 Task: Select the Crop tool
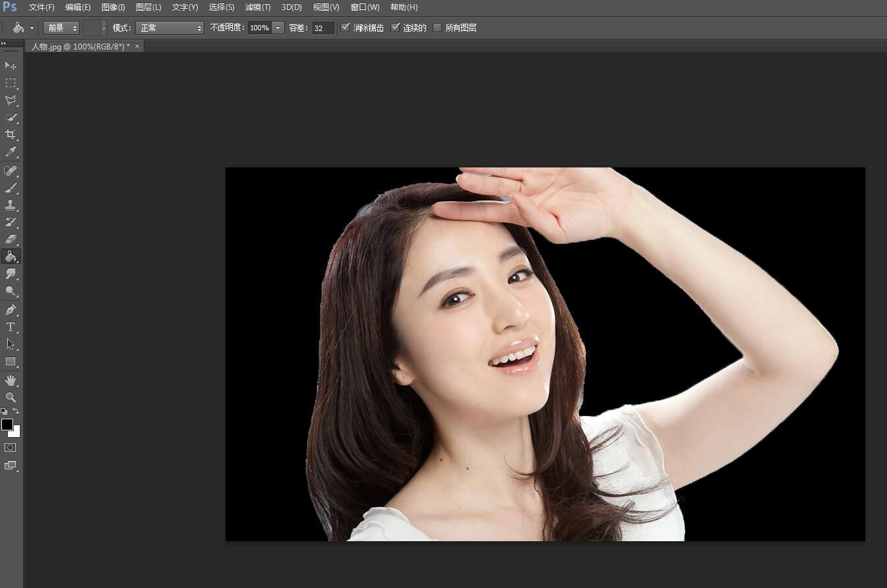point(11,134)
